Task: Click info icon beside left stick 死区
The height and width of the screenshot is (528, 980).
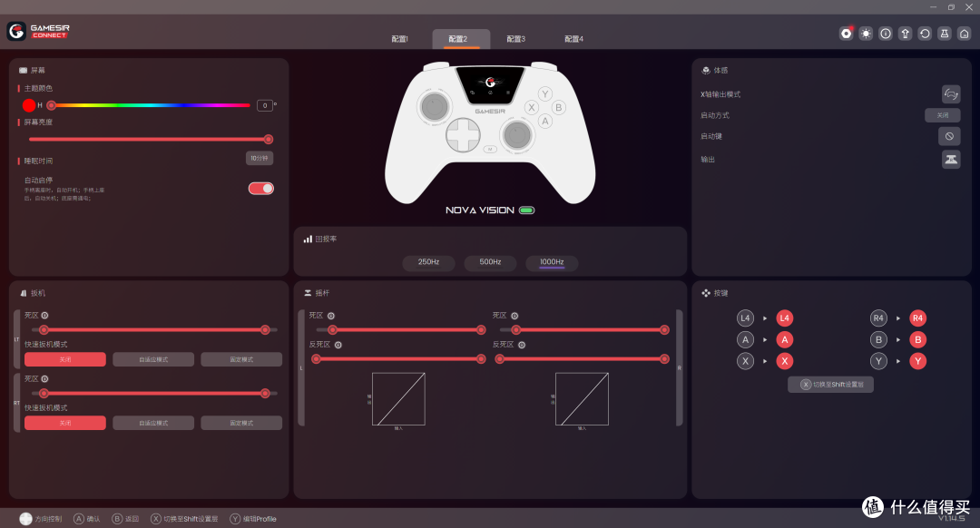Action: [x=331, y=316]
